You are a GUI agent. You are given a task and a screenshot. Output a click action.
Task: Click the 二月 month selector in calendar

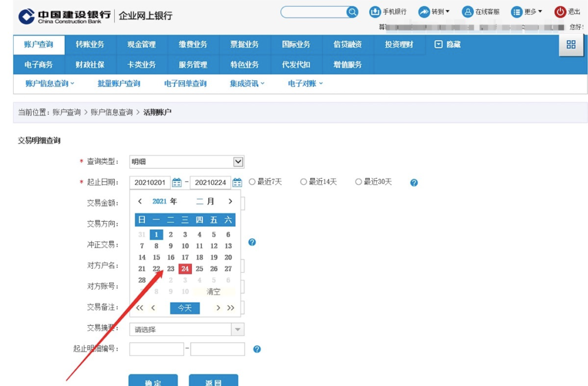(x=205, y=202)
